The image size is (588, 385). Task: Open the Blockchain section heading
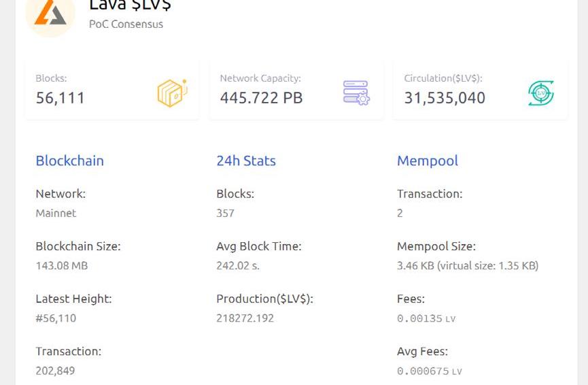[70, 161]
